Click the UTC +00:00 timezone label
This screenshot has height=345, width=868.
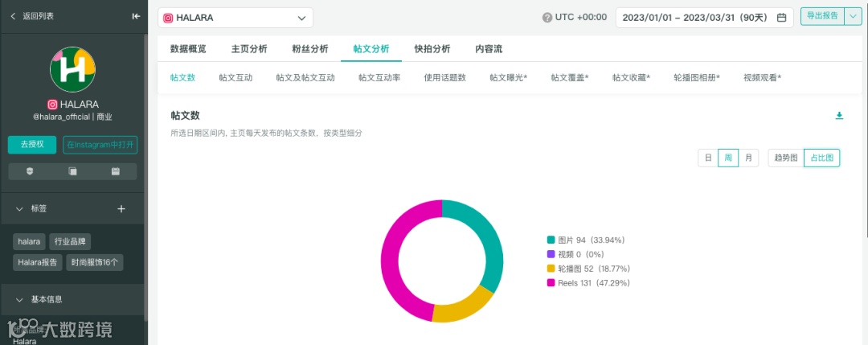581,18
